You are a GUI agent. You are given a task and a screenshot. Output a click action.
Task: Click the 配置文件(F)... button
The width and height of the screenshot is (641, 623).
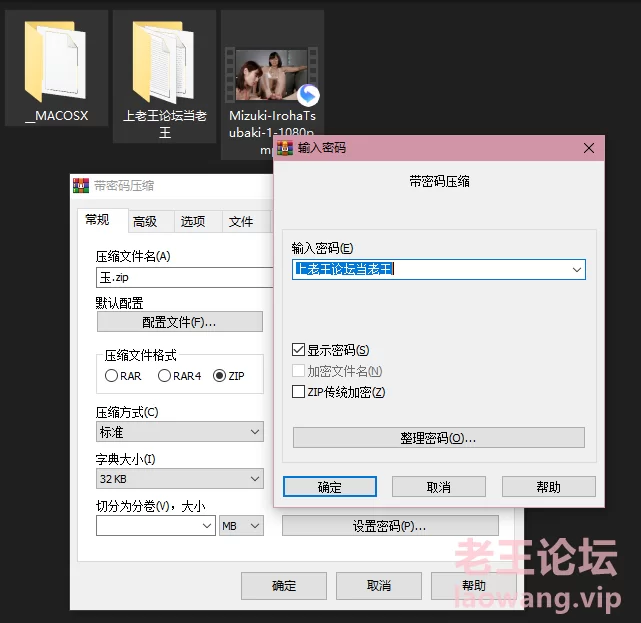click(x=180, y=322)
